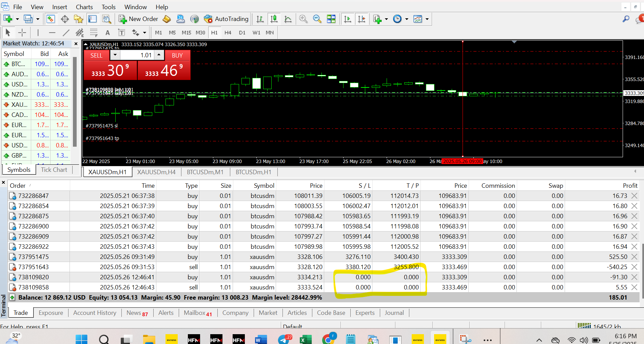Switch timeframe to H4

pyautogui.click(x=228, y=33)
